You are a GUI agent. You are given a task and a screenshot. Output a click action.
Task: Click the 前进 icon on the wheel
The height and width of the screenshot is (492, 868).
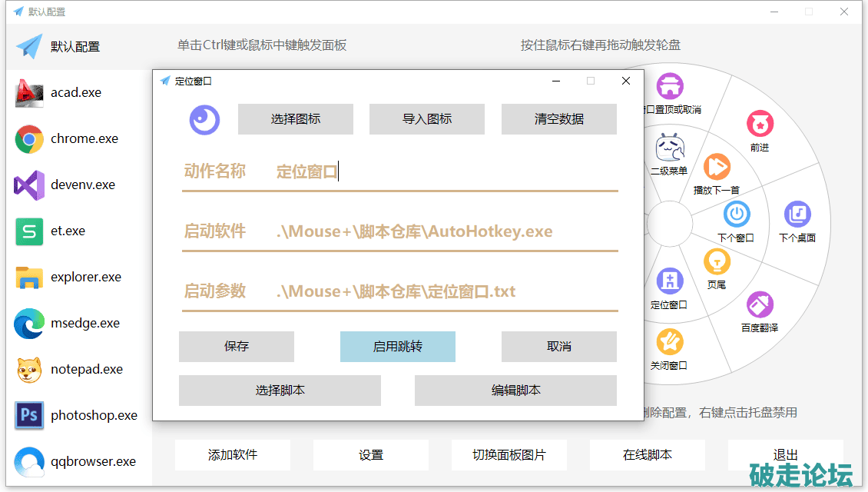click(x=760, y=124)
